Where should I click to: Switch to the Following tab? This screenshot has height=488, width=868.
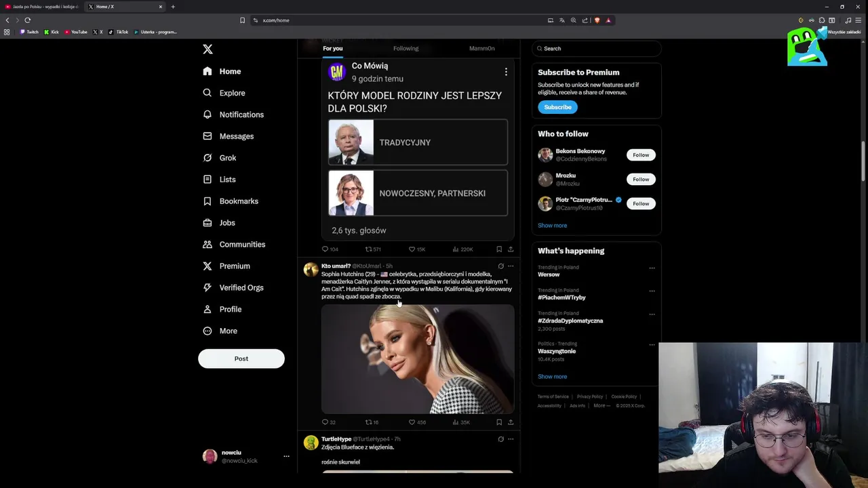point(406,48)
